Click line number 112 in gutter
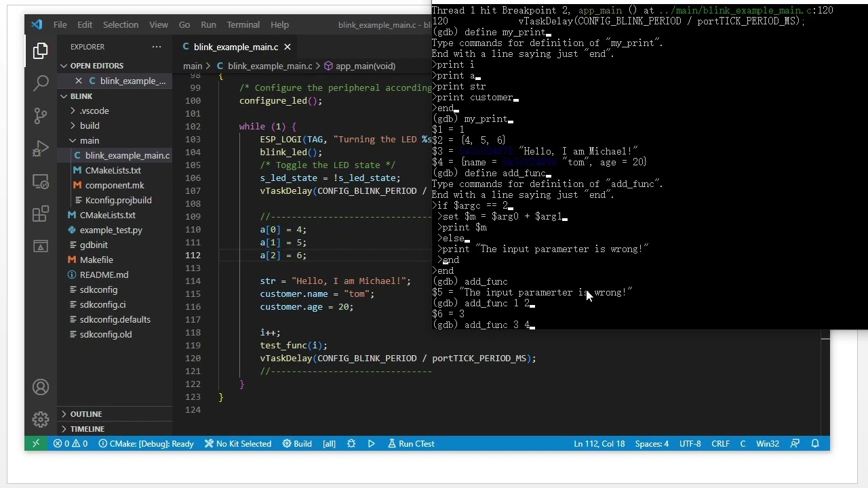 tap(193, 255)
